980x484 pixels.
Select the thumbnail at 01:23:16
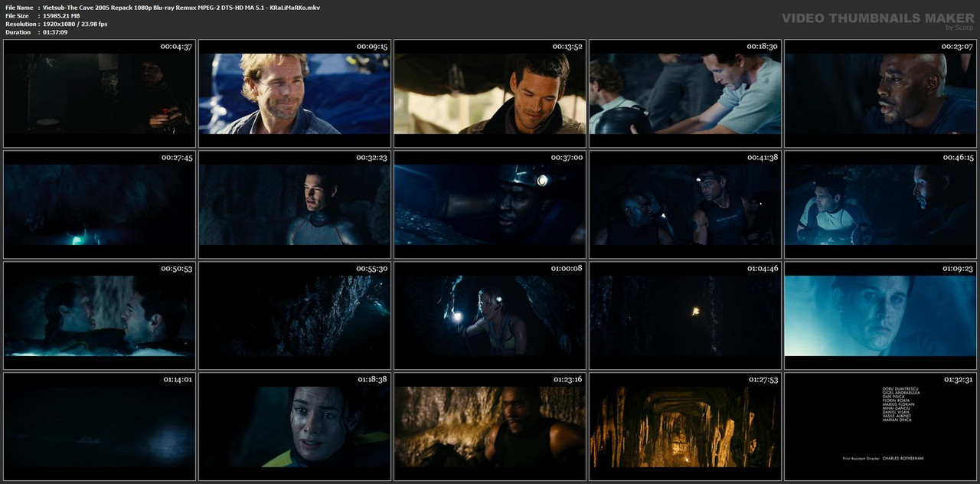point(490,427)
